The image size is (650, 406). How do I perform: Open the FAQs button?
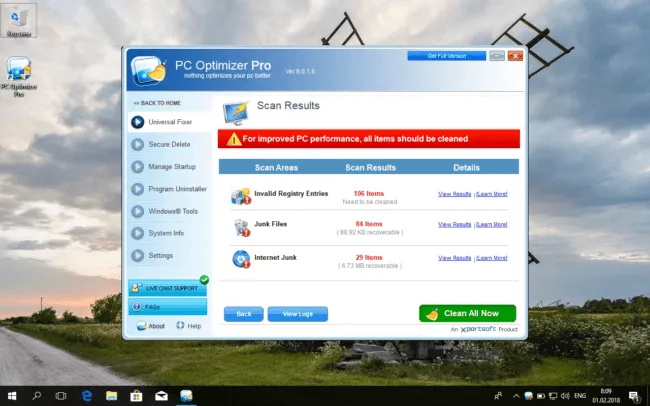click(x=167, y=307)
